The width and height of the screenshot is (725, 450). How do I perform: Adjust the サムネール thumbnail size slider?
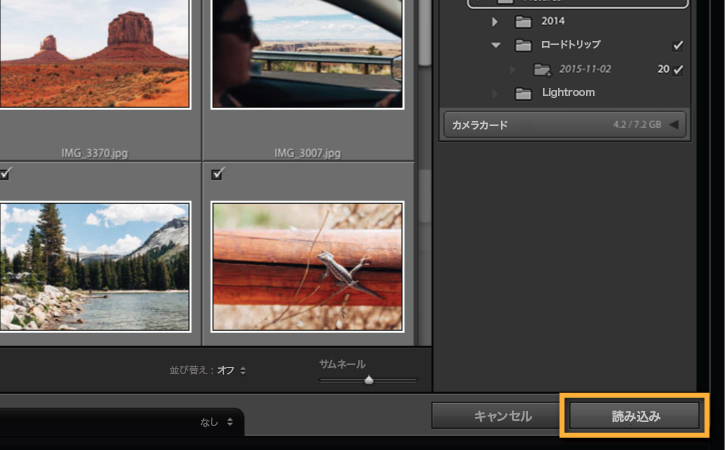pos(369,380)
